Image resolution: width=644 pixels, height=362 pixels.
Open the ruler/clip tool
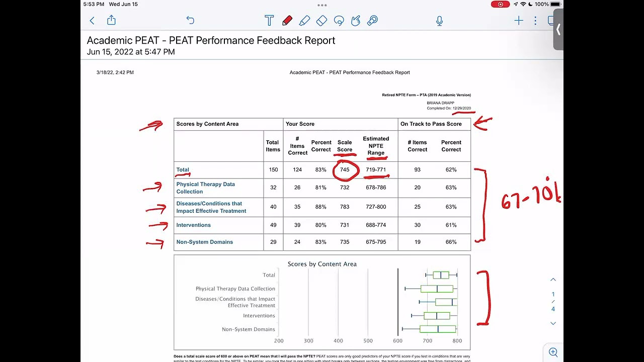(x=373, y=21)
